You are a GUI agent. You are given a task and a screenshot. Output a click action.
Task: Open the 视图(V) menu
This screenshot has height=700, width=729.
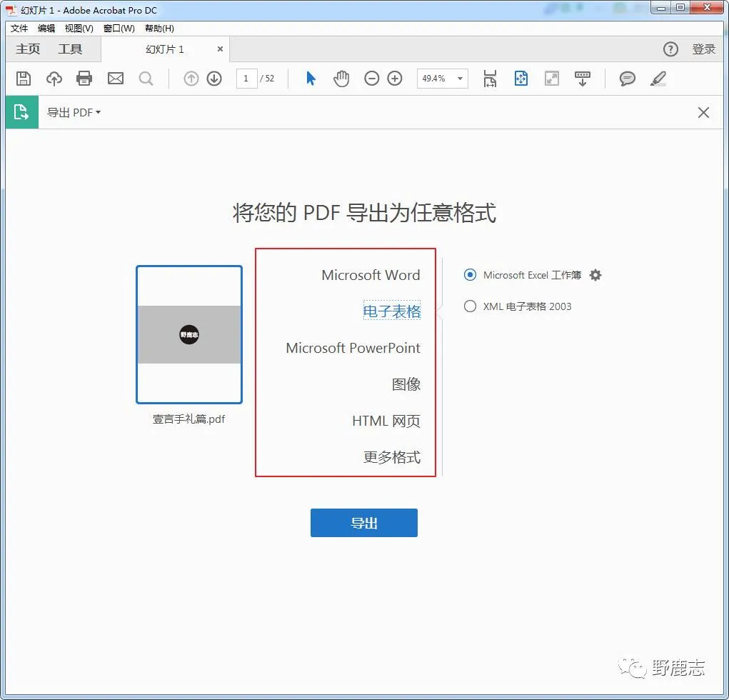tap(79, 29)
